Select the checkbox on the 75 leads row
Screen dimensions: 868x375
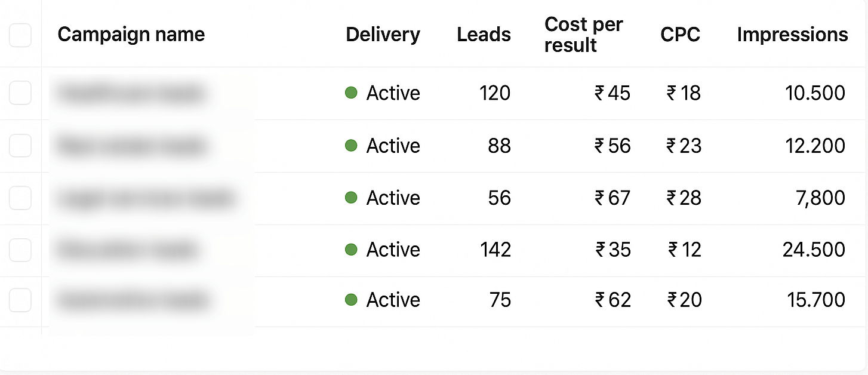(x=20, y=300)
